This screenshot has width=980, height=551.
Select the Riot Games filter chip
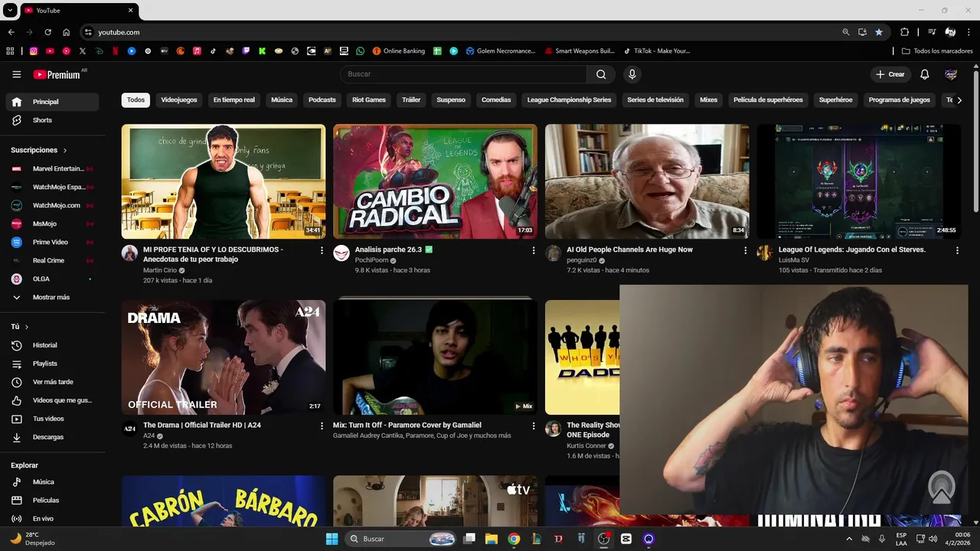click(x=369, y=100)
